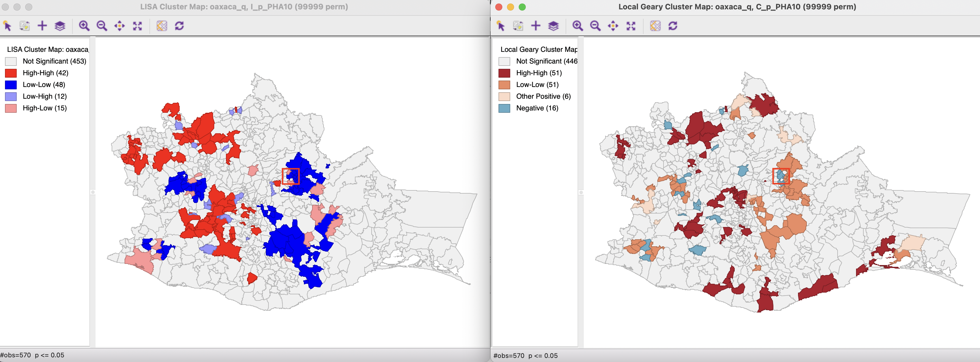Click zoom out magnifier in LISA window

tap(102, 26)
